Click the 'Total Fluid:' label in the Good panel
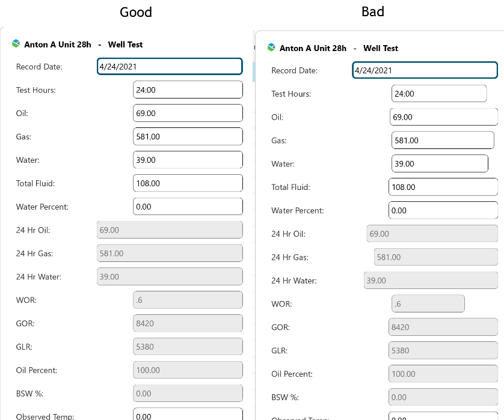 (x=35, y=183)
